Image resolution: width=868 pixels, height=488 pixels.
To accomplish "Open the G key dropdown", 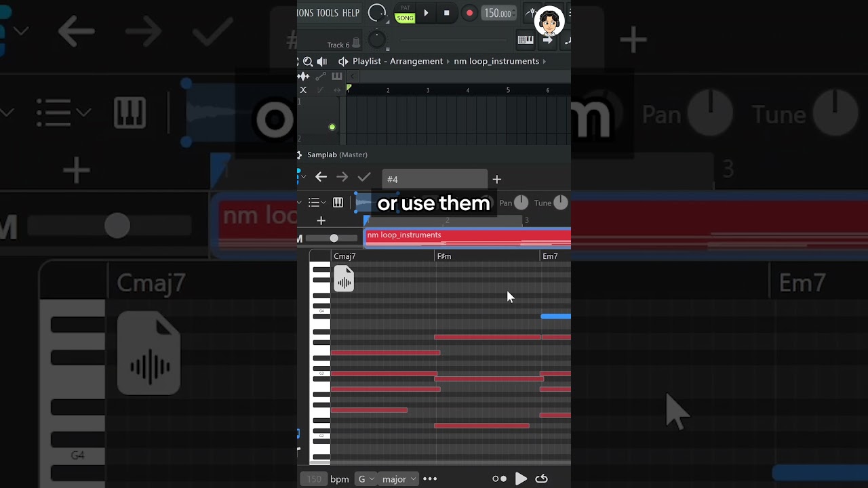I will click(x=366, y=479).
